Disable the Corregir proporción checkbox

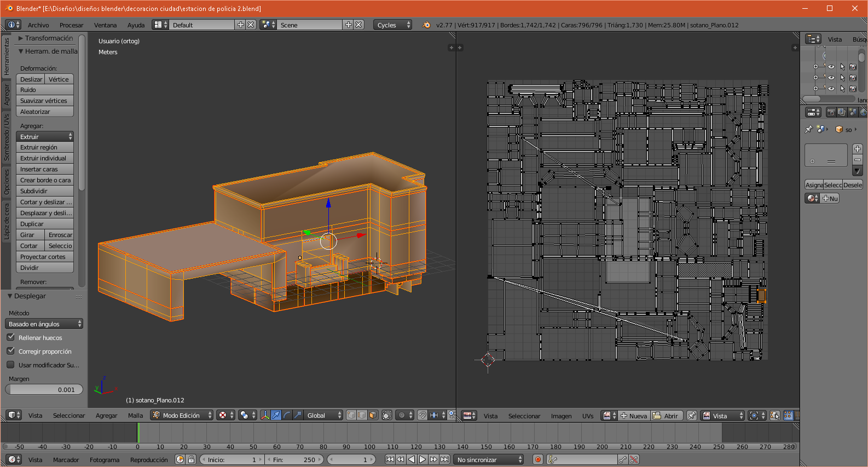11,351
